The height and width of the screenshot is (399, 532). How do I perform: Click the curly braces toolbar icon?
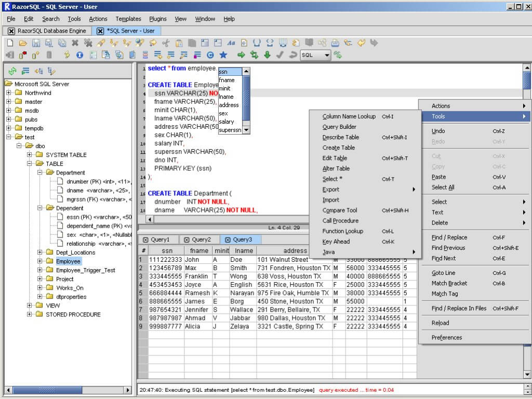point(257,43)
